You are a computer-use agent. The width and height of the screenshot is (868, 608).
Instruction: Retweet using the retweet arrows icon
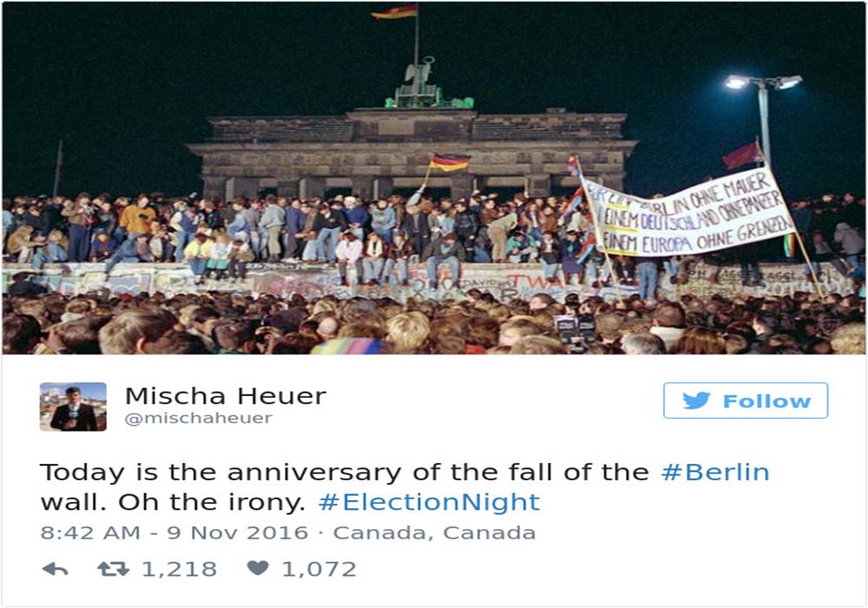click(113, 569)
